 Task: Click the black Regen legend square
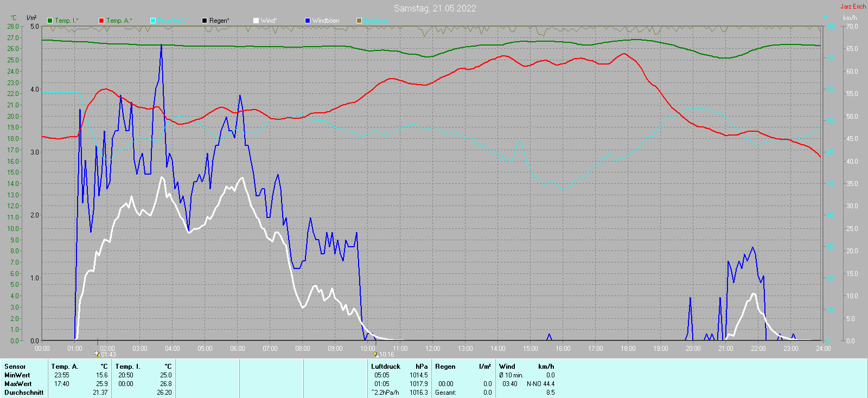click(205, 21)
